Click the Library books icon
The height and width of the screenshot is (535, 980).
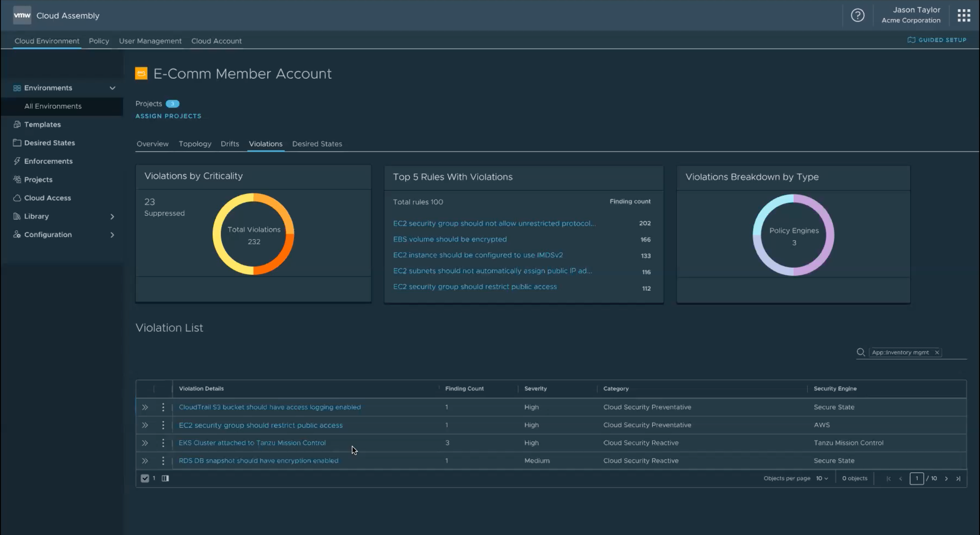pyautogui.click(x=17, y=216)
